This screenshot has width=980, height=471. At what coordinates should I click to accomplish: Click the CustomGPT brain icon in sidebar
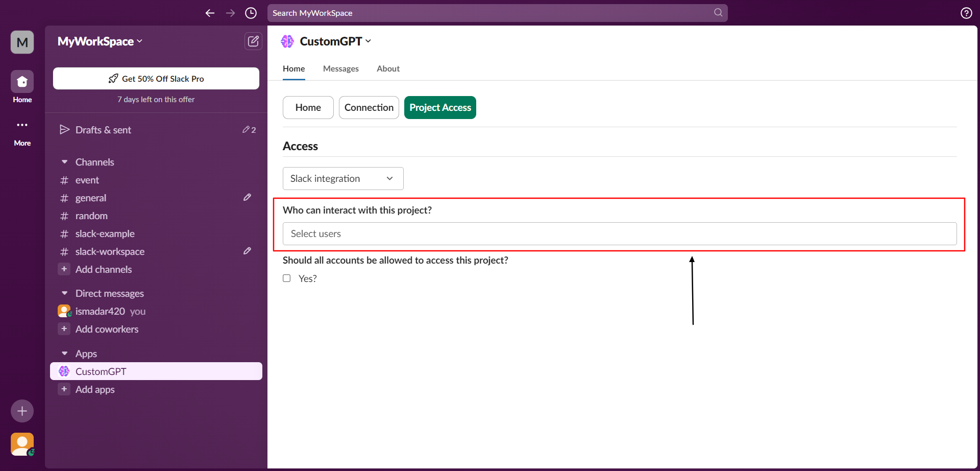coord(64,371)
